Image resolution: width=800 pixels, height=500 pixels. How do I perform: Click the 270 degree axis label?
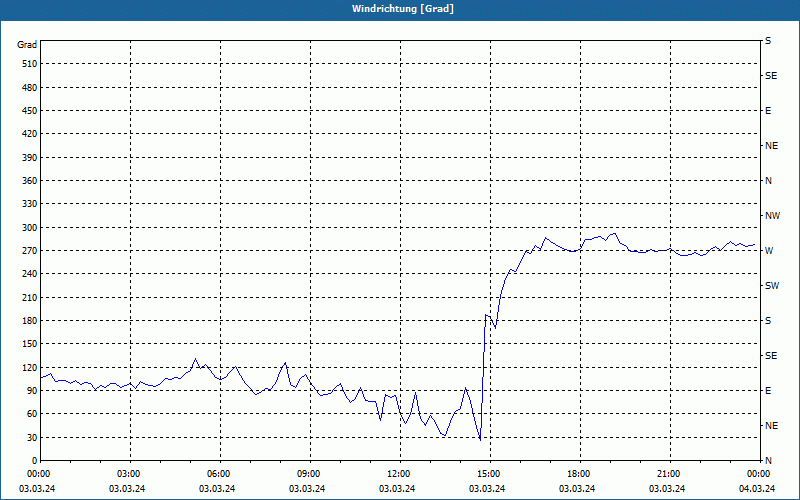tap(30, 251)
